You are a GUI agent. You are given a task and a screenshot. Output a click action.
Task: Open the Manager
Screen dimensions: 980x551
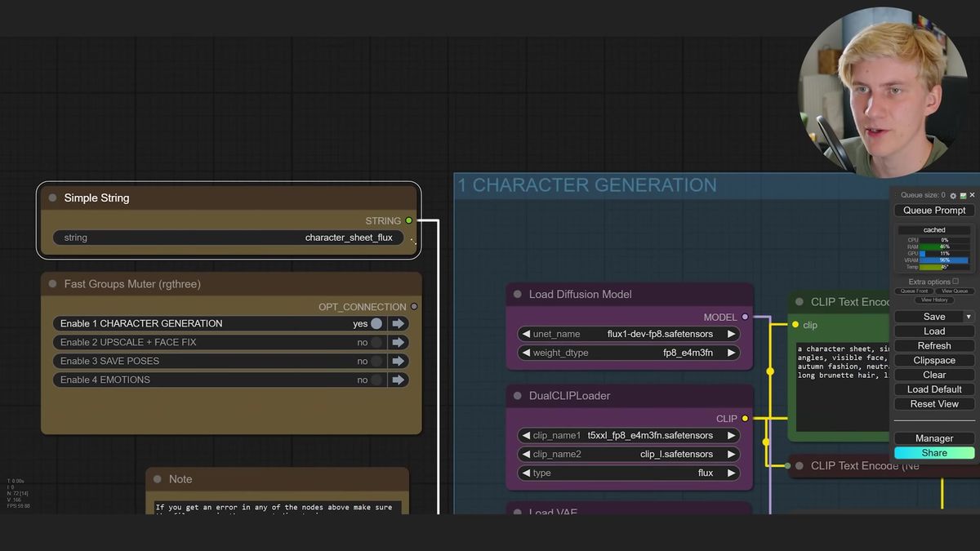pos(934,438)
